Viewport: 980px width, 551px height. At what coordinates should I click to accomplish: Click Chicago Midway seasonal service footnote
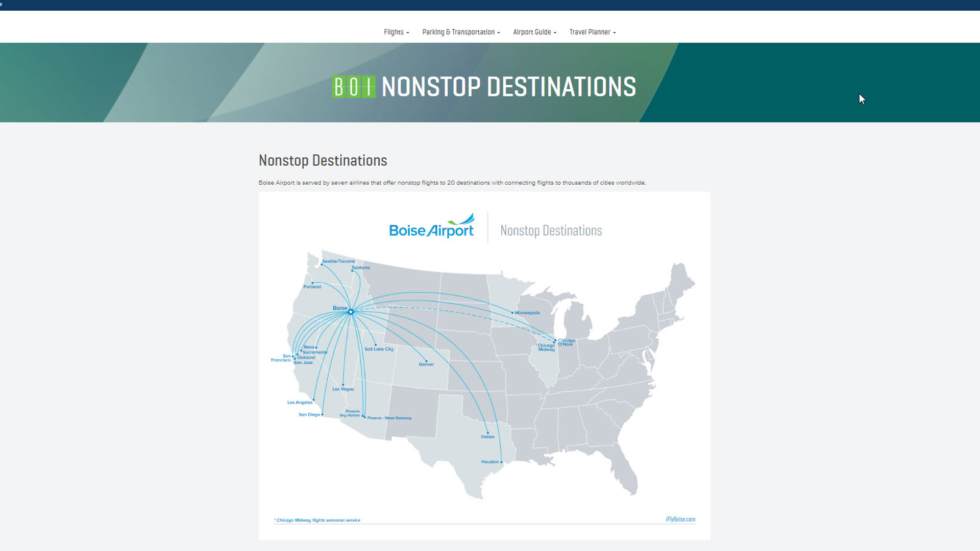(x=317, y=520)
